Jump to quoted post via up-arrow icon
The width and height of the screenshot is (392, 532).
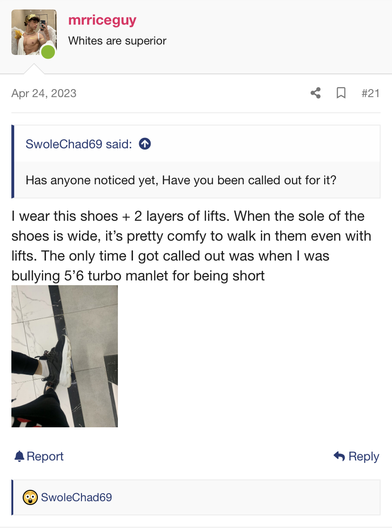145,144
